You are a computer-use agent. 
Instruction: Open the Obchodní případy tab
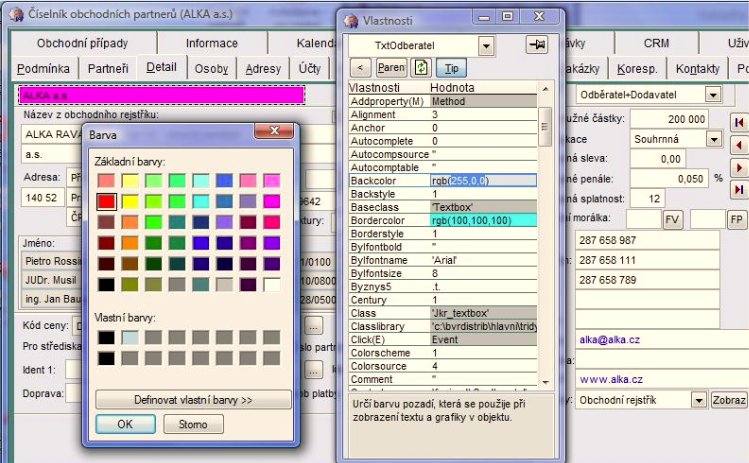pos(83,43)
